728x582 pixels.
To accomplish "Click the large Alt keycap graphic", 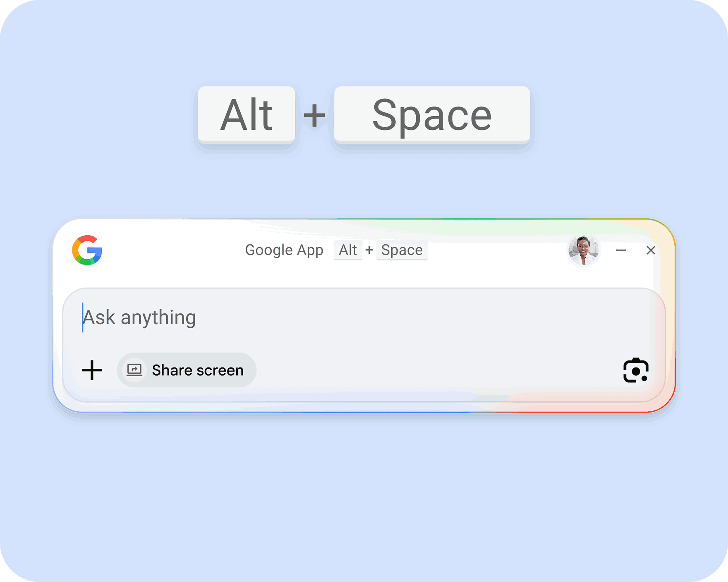I will click(x=247, y=115).
